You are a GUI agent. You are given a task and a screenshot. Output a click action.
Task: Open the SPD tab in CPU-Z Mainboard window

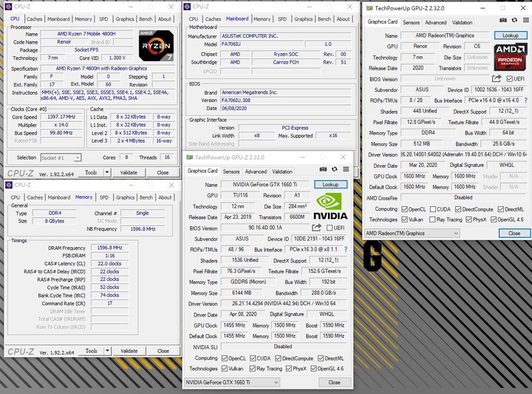click(282, 19)
